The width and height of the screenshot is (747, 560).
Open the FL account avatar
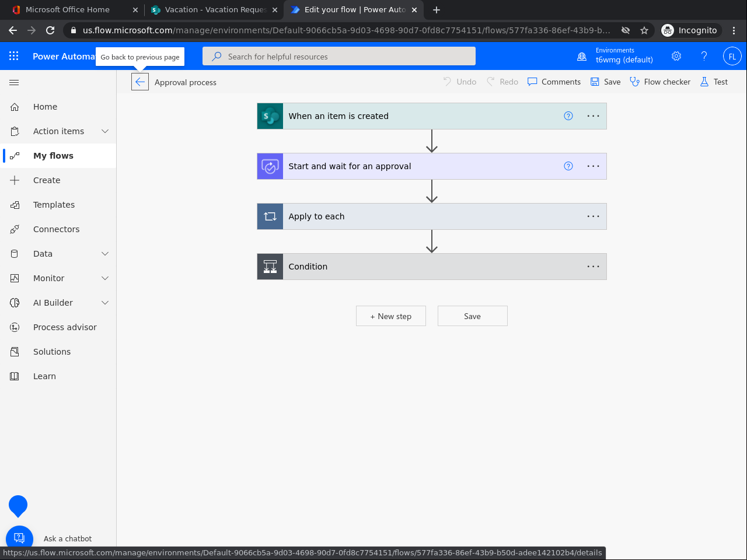pyautogui.click(x=732, y=56)
